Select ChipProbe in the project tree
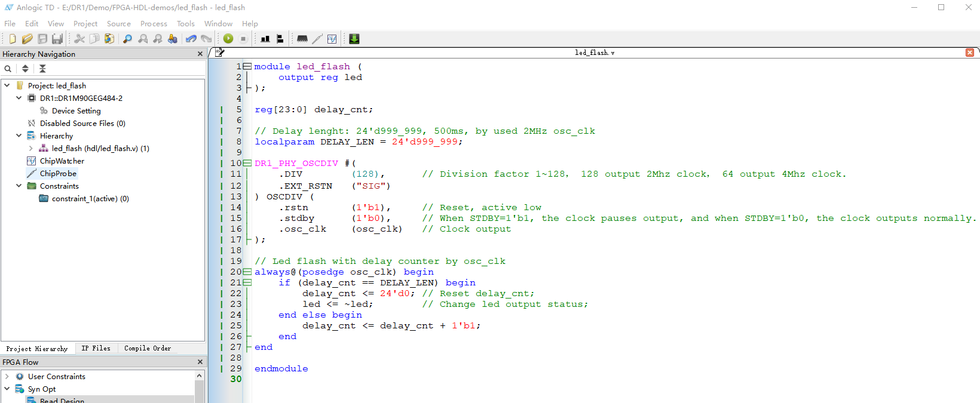980x403 pixels. coord(58,173)
